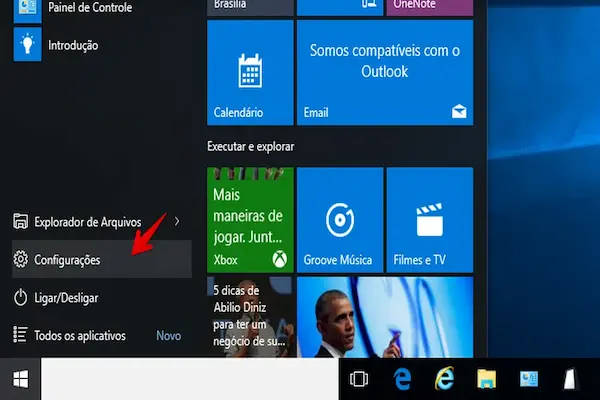Viewport: 600px width, 400px height.
Task: Launch the Xbox tile
Action: click(249, 219)
